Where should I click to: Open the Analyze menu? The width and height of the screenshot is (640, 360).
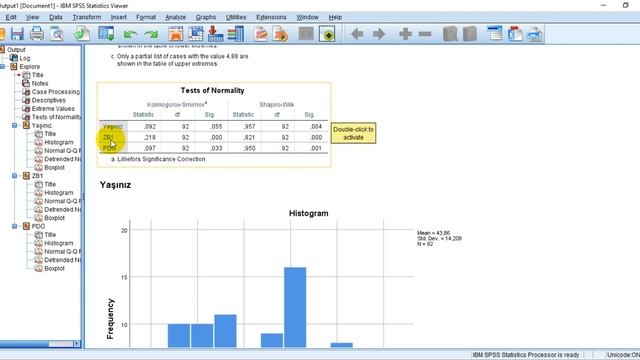176,17
